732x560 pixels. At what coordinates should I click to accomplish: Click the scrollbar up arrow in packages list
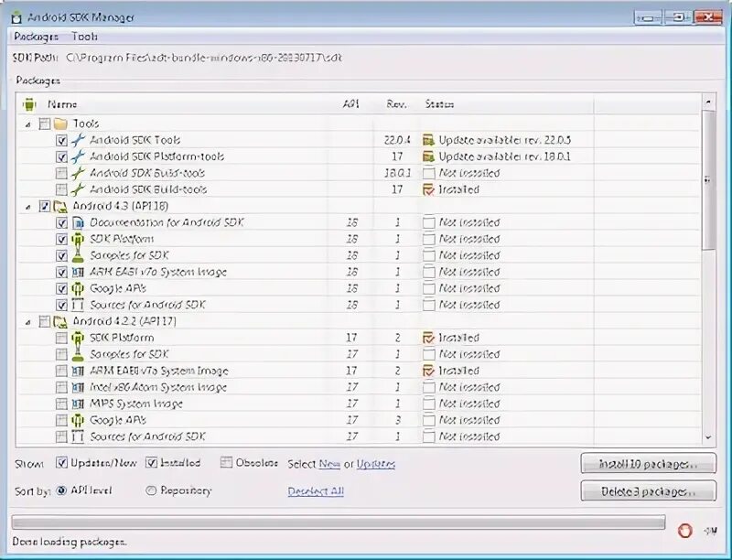pyautogui.click(x=708, y=102)
